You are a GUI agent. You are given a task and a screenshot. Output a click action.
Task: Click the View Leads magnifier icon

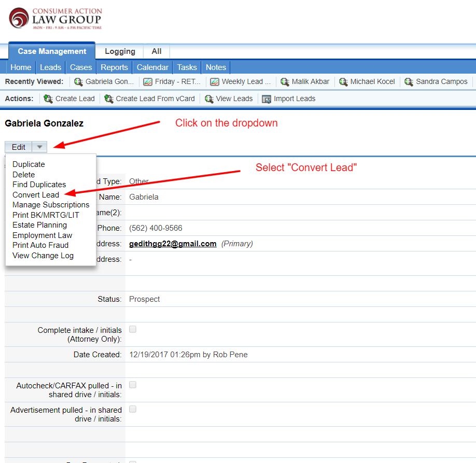pos(209,99)
